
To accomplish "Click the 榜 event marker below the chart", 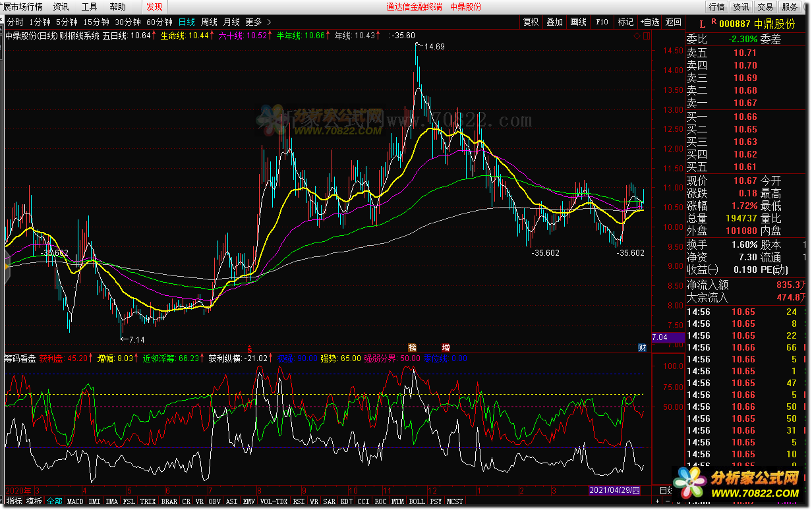I will [413, 348].
